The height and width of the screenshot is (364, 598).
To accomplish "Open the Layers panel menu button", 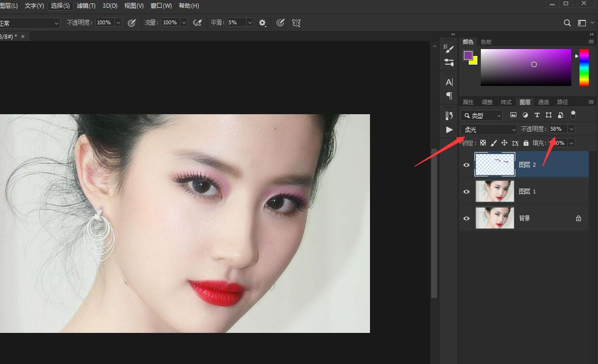I will coord(591,102).
